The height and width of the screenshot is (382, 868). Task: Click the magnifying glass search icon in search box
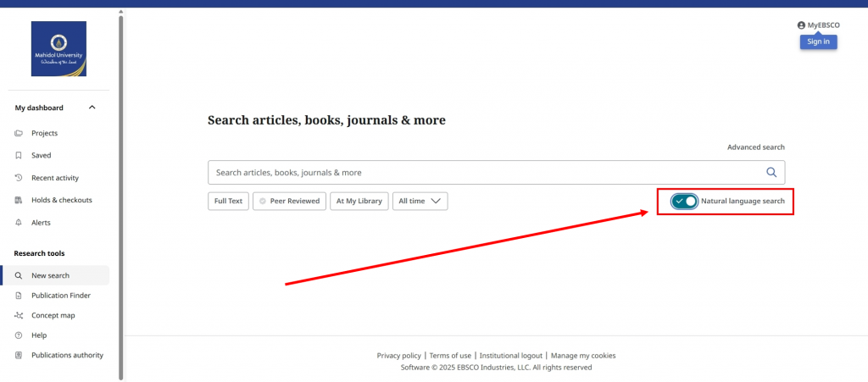tap(771, 173)
